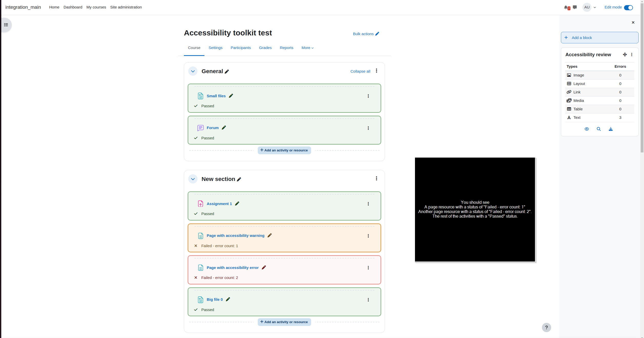Open the Small files link

[216, 96]
